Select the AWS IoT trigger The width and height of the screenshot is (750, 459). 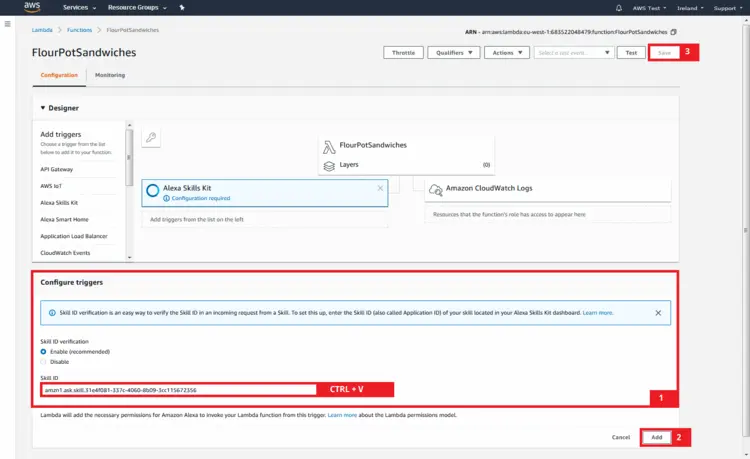point(51,186)
